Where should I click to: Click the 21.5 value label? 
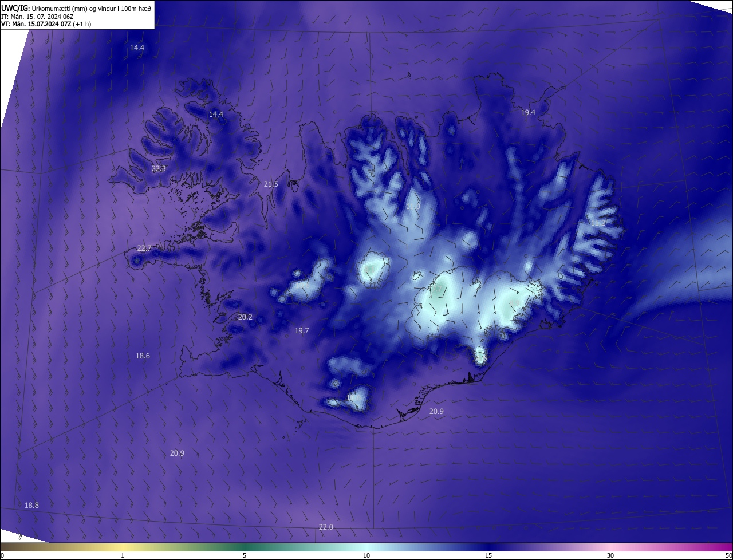tap(271, 184)
